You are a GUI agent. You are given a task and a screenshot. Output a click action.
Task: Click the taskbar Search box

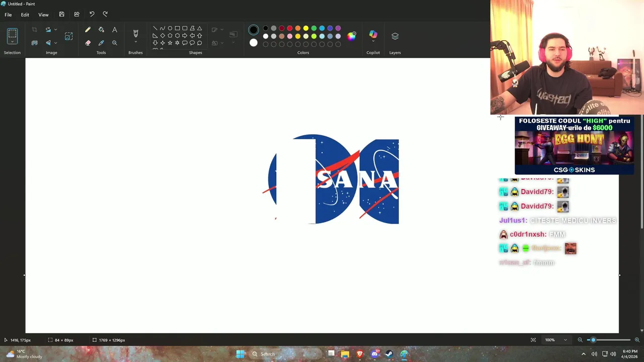pyautogui.click(x=284, y=354)
